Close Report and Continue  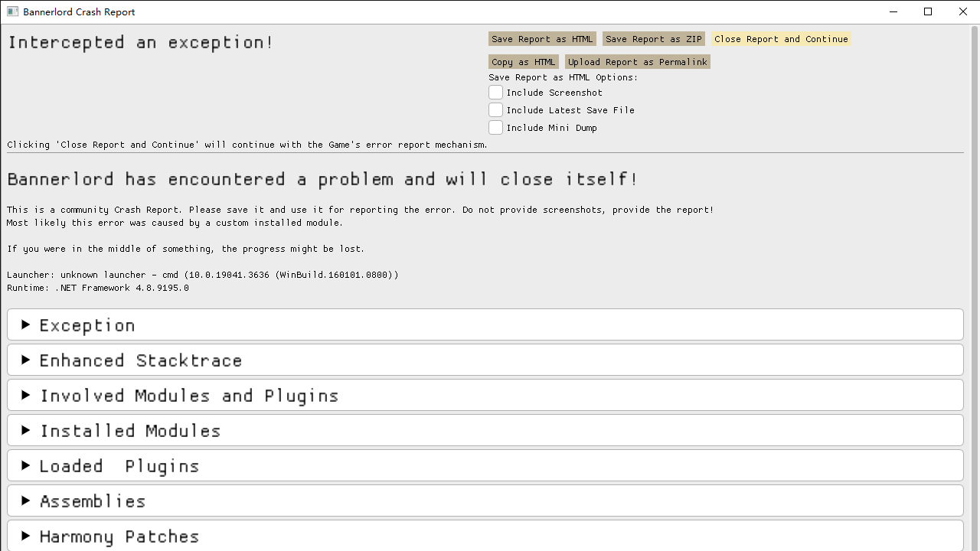(781, 39)
